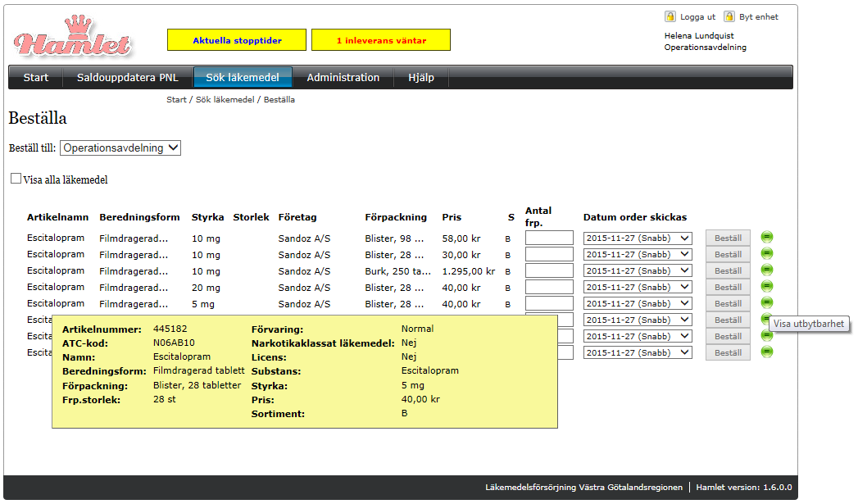
Task: Click green icon in the last table row
Action: pos(766,352)
